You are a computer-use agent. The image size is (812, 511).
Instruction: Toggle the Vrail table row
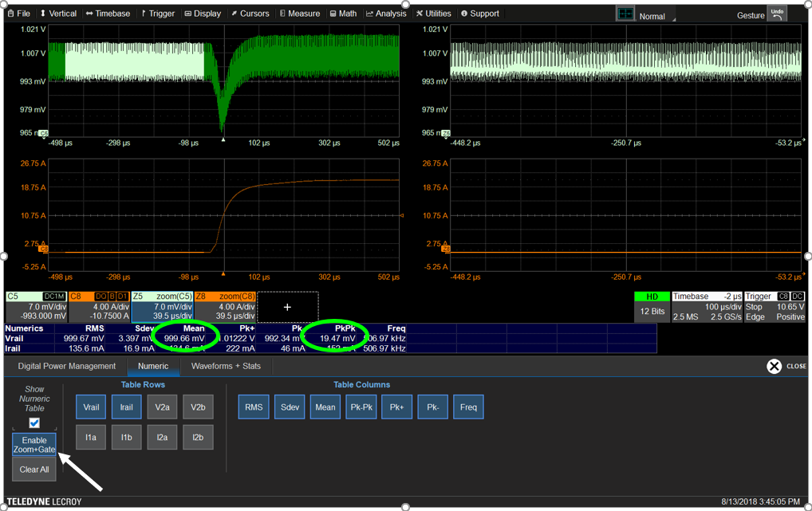(91, 407)
